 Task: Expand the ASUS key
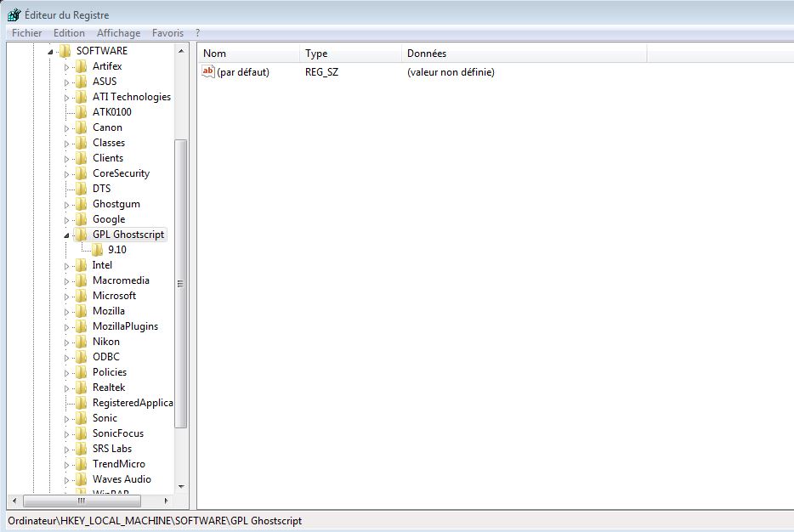tap(66, 82)
